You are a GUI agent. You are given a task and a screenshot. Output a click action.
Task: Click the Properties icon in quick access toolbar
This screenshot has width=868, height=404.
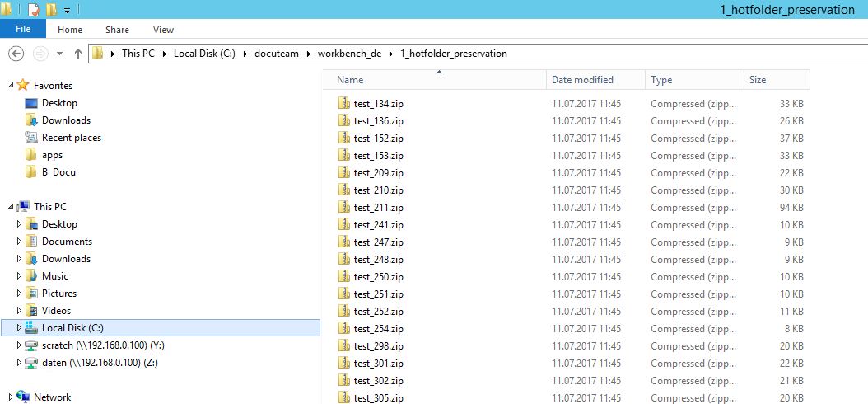click(x=33, y=10)
